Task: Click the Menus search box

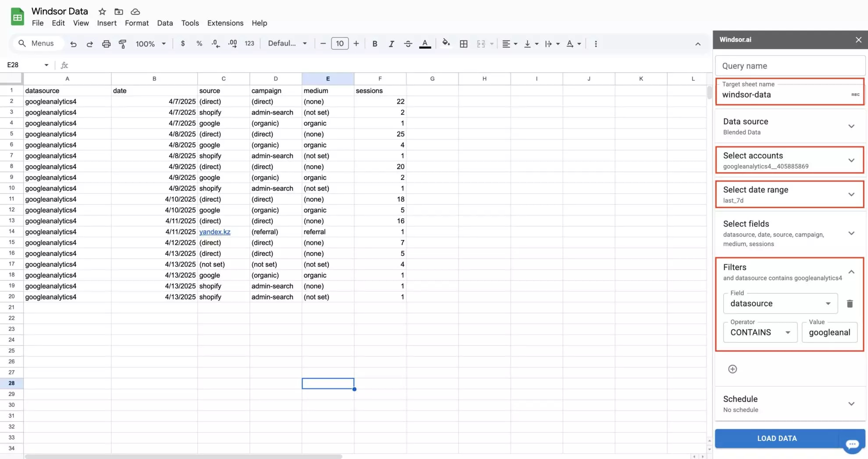Action: tap(39, 43)
